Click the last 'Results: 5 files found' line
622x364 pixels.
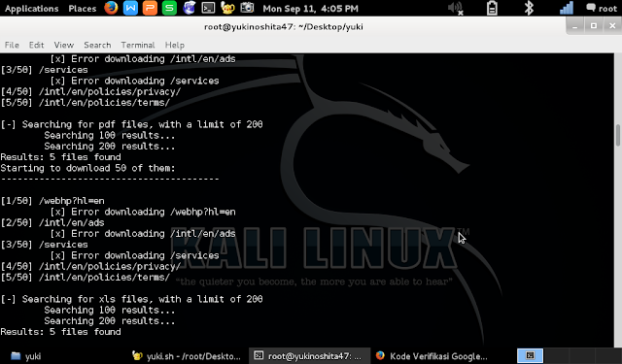click(60, 332)
